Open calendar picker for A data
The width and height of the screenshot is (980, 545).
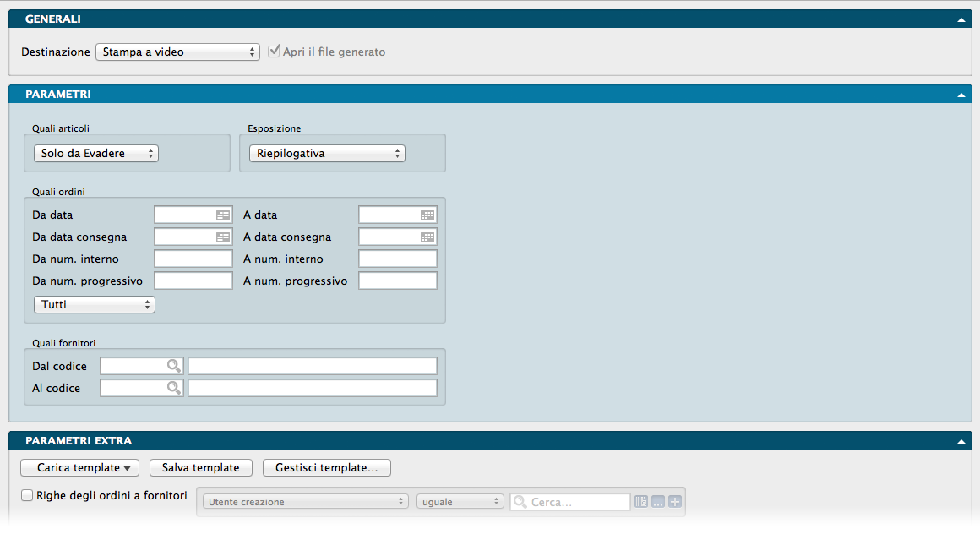pos(427,215)
